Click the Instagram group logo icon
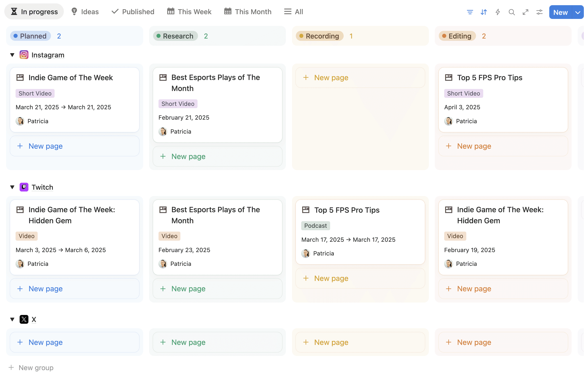 pyautogui.click(x=24, y=55)
